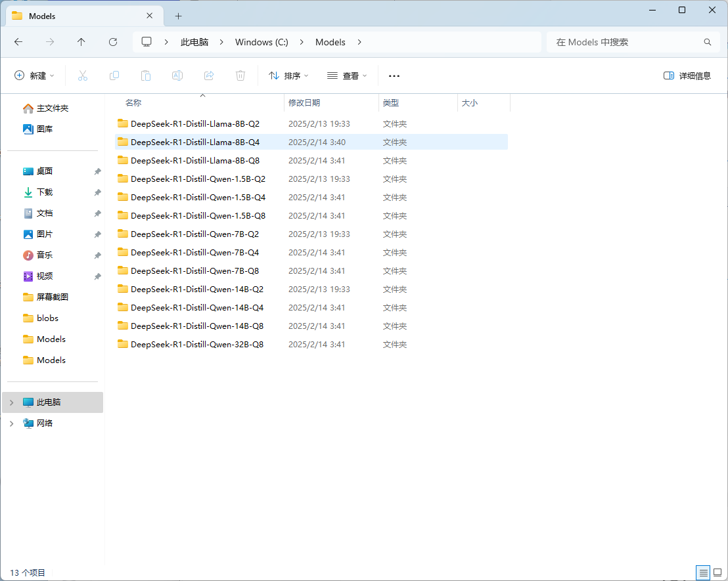This screenshot has width=728, height=581.
Task: Close the Models tab
Action: coord(150,16)
